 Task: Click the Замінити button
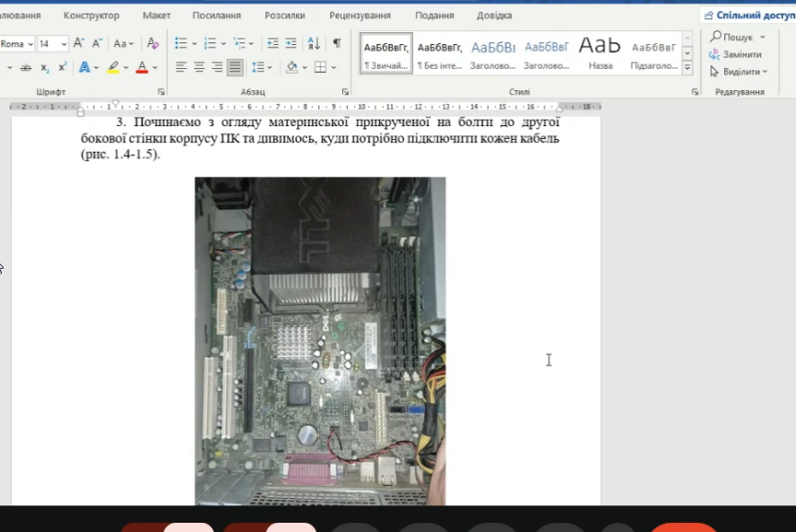(x=735, y=54)
